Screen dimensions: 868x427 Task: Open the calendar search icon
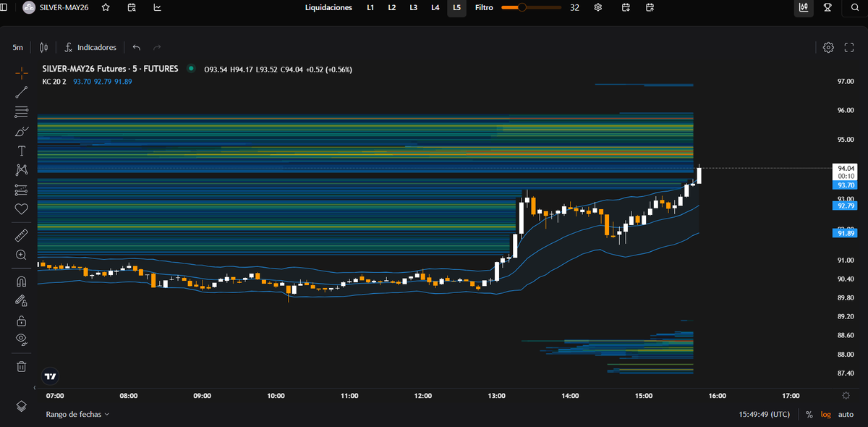(132, 7)
